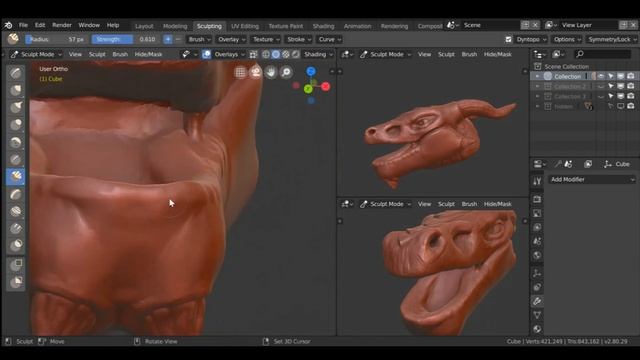Open the brush preview thumbnail in tool header
This screenshot has width=640, height=360.
click(13, 39)
